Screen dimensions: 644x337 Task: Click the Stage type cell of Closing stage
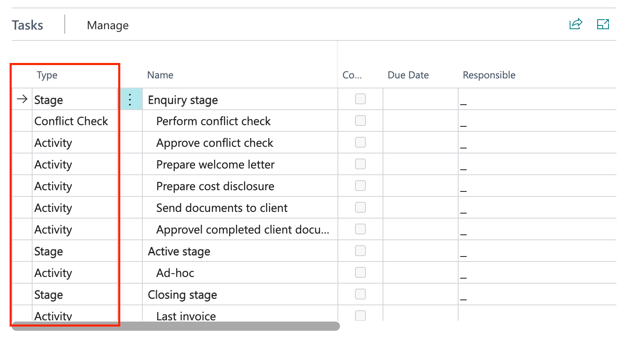(75, 294)
